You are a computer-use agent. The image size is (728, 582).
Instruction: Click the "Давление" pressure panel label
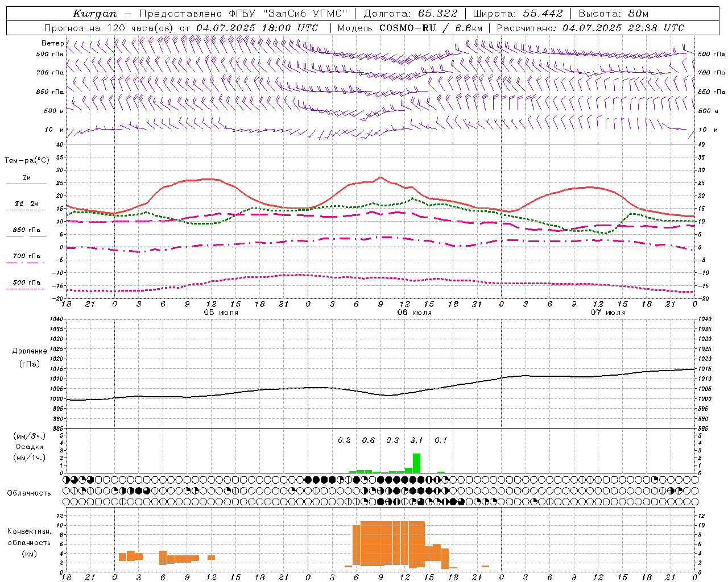[x=30, y=351]
